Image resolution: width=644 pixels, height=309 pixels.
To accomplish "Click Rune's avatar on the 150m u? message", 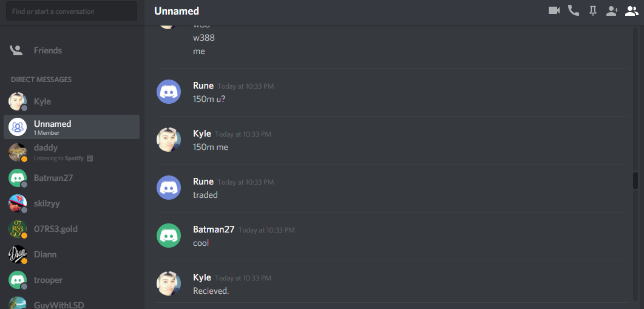I will 169,92.
